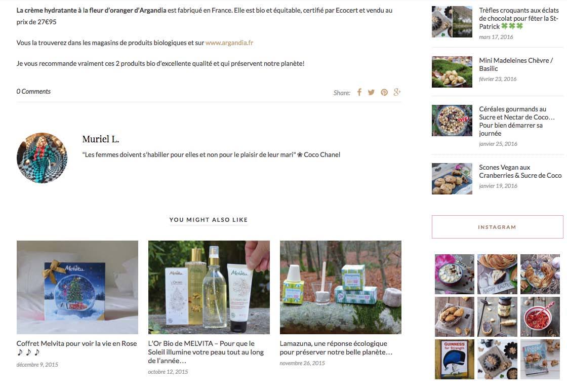
Task: Open Trèfles croquants St-Patrick post link
Action: coord(518,18)
